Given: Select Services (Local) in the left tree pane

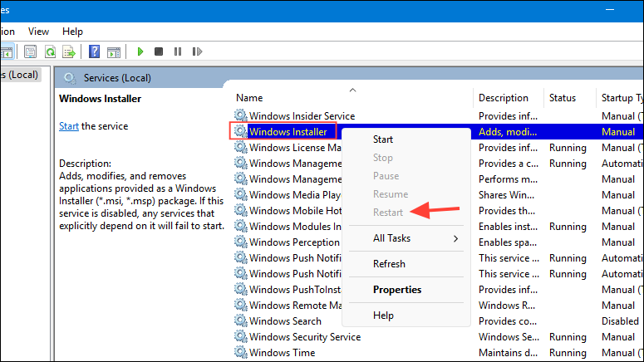Looking at the screenshot, I should point(20,75).
